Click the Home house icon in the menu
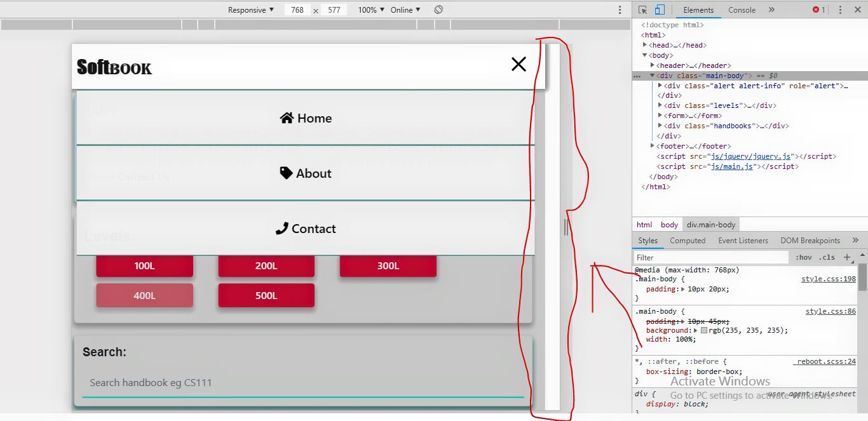 point(287,118)
